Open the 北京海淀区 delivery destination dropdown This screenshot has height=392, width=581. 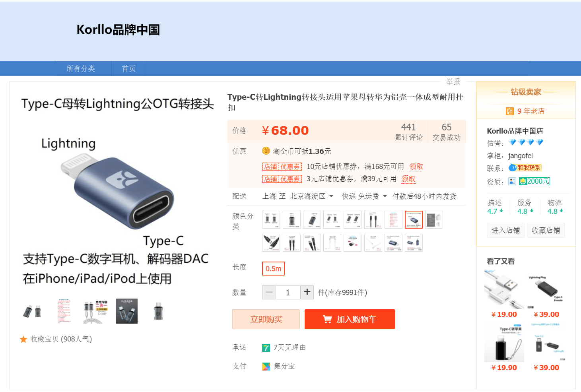point(311,196)
